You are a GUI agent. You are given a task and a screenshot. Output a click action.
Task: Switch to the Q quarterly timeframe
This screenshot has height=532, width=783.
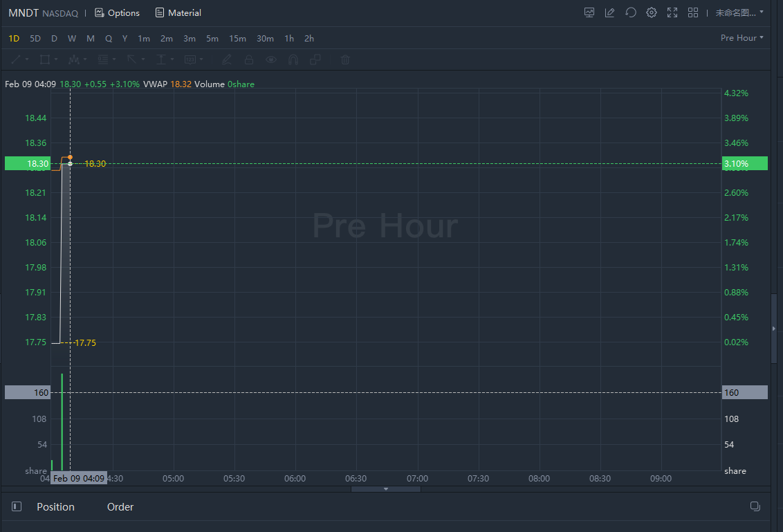pyautogui.click(x=109, y=39)
